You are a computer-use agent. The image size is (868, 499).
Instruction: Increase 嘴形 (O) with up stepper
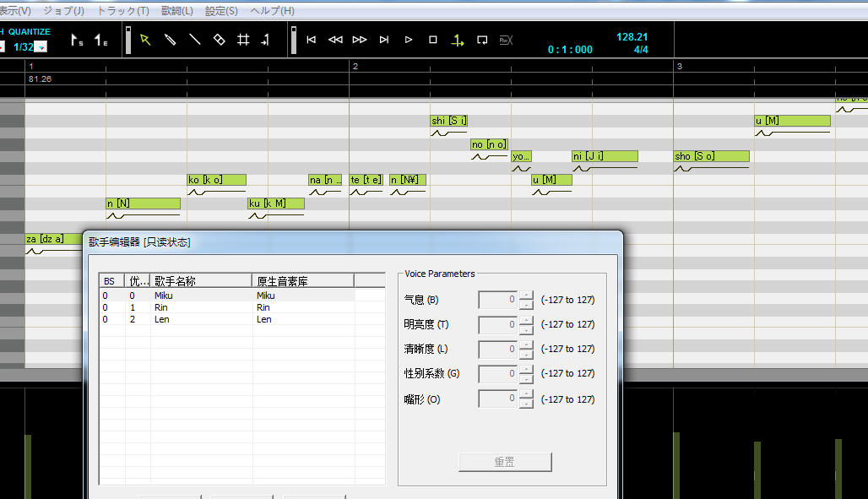pyautogui.click(x=526, y=394)
